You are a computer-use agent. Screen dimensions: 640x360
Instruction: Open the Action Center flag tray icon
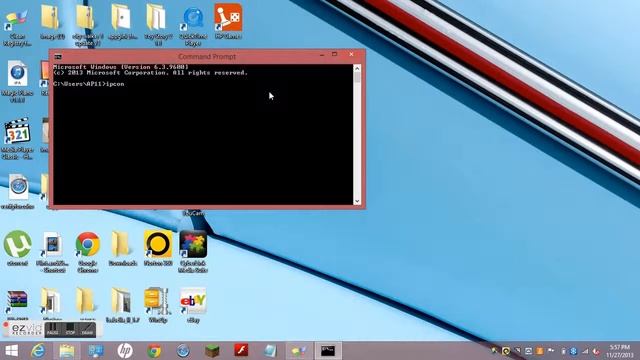551,351
